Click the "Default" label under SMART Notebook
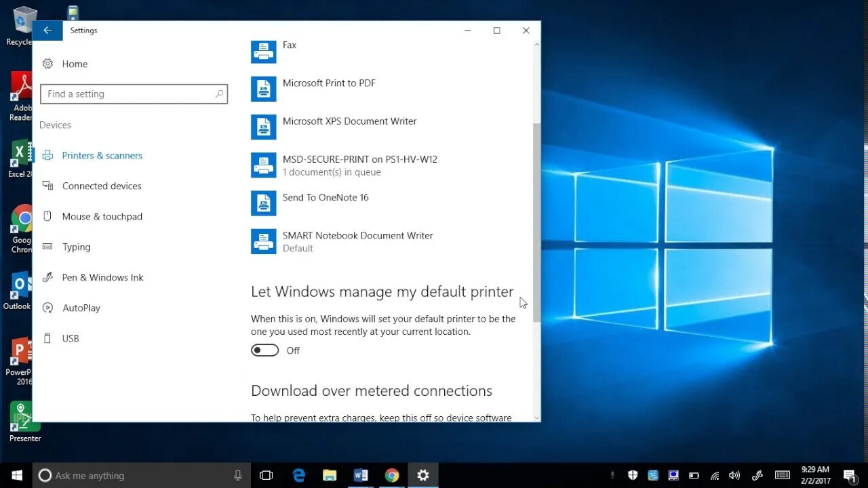868x488 pixels. click(298, 248)
